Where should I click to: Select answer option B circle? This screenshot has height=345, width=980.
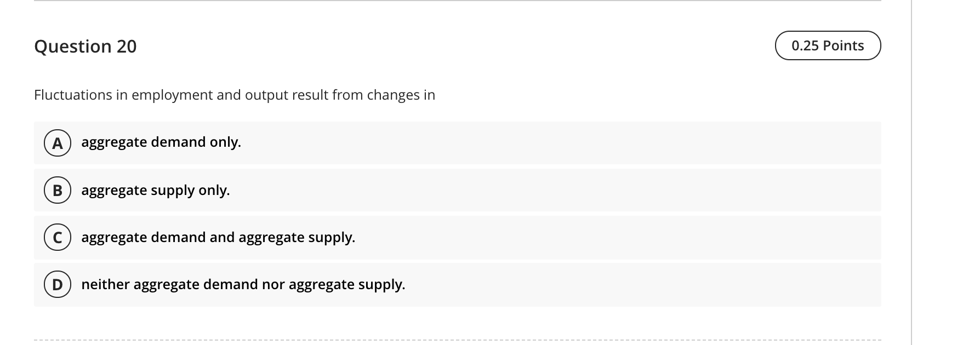click(x=57, y=191)
